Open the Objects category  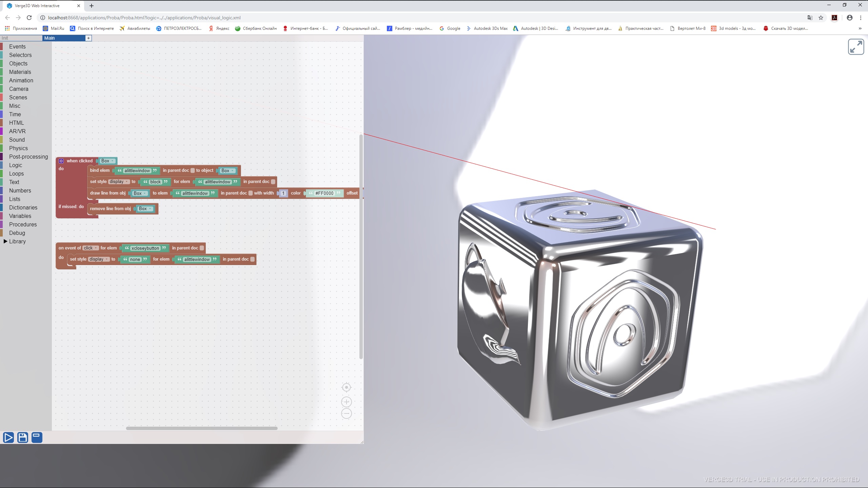[18, 63]
